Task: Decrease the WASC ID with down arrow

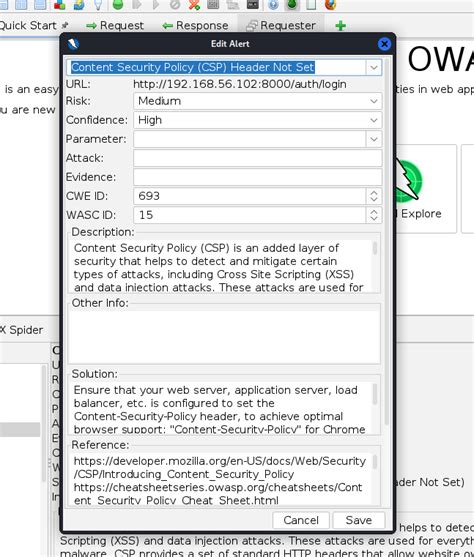Action: click(374, 219)
